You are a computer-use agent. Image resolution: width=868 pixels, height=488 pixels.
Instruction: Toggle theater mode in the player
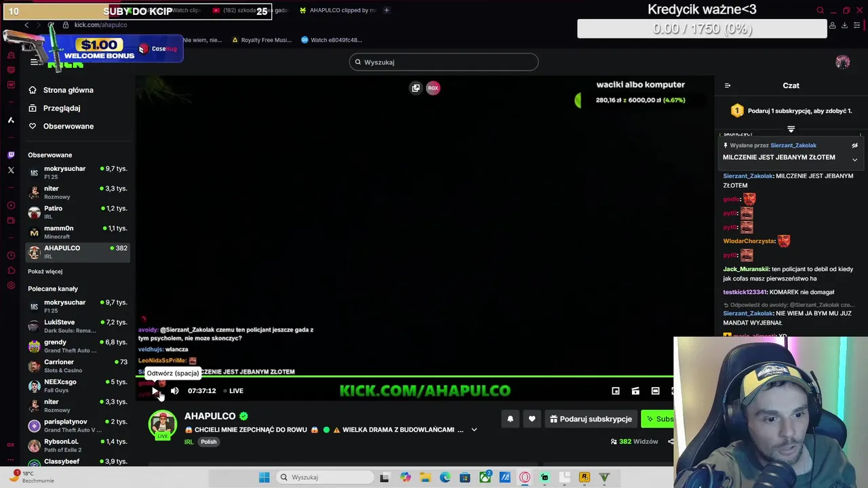[x=655, y=391]
